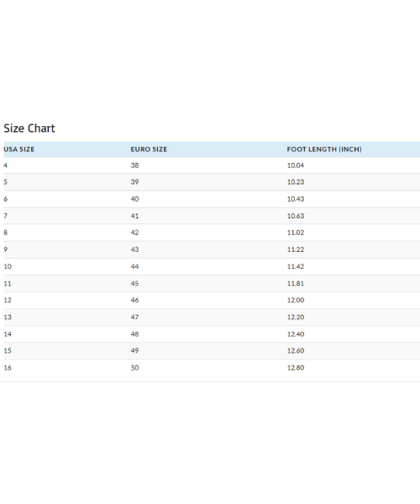Select Euro size 44 cell
The image size is (420, 504).
click(134, 266)
